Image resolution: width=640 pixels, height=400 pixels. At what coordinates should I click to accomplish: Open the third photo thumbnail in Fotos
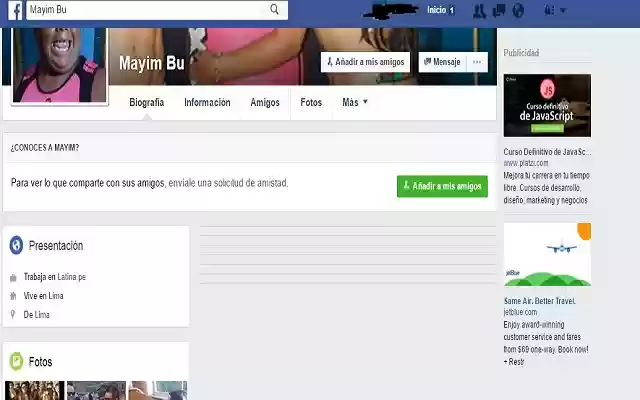tap(158, 391)
